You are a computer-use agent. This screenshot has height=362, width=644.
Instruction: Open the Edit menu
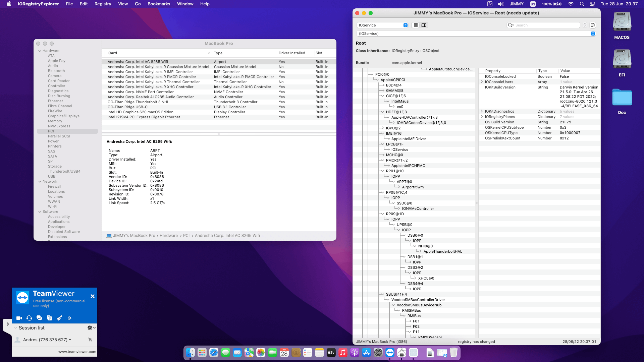pyautogui.click(x=84, y=4)
